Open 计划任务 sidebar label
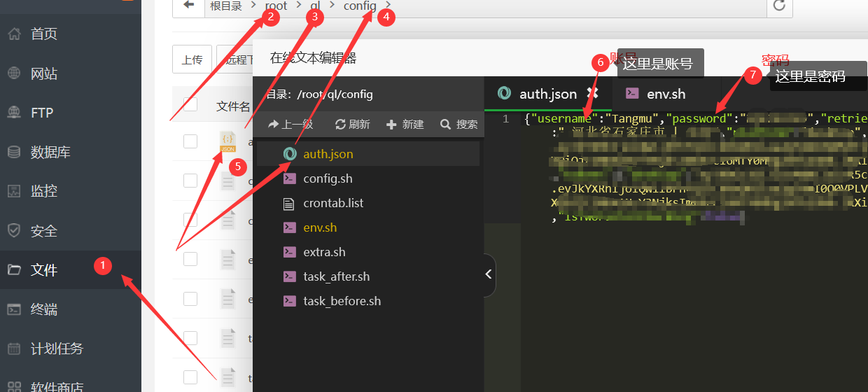Screen dimensions: 868x392 coord(57,348)
